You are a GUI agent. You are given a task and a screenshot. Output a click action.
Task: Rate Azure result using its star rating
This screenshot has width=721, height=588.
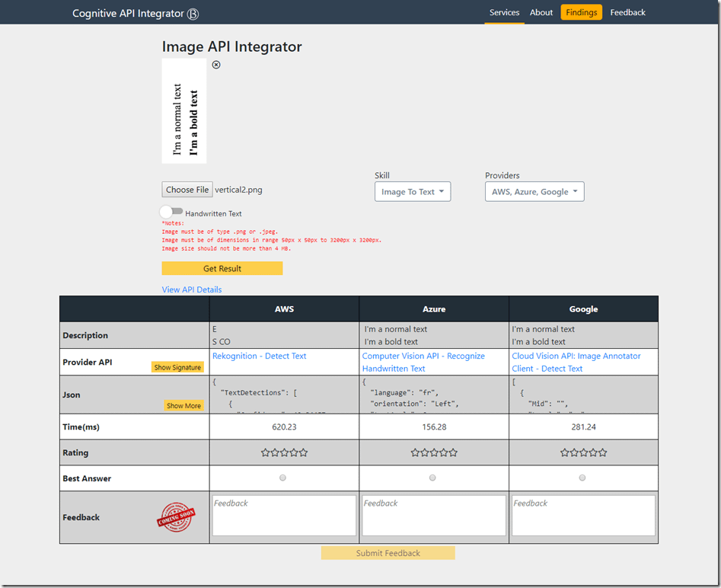tap(434, 452)
